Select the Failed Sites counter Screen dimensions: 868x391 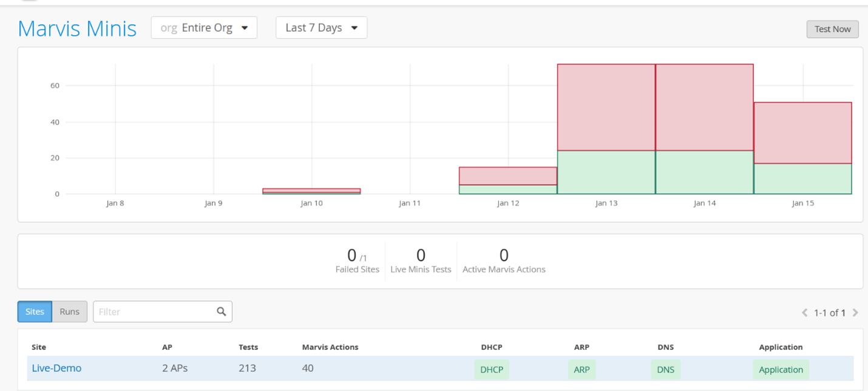[357, 261]
